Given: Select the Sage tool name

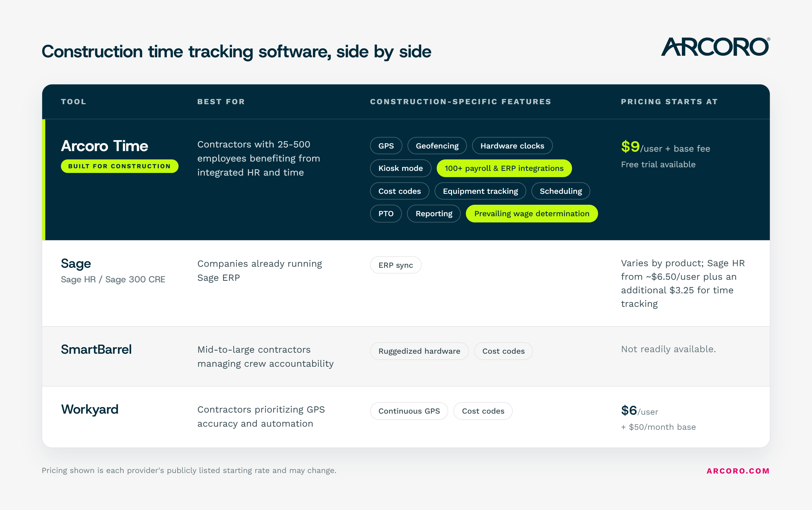Looking at the screenshot, I should click(76, 264).
